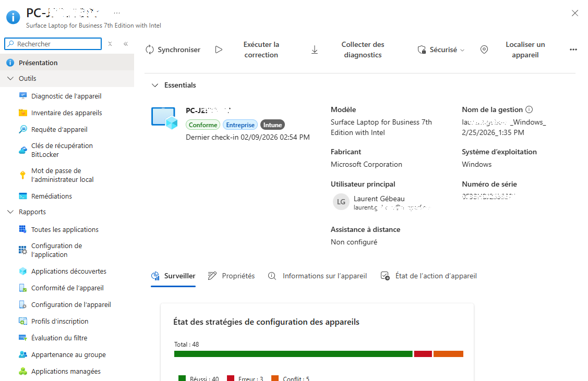The width and height of the screenshot is (588, 381).
Task: Click the Entreprise badge
Action: click(x=240, y=125)
